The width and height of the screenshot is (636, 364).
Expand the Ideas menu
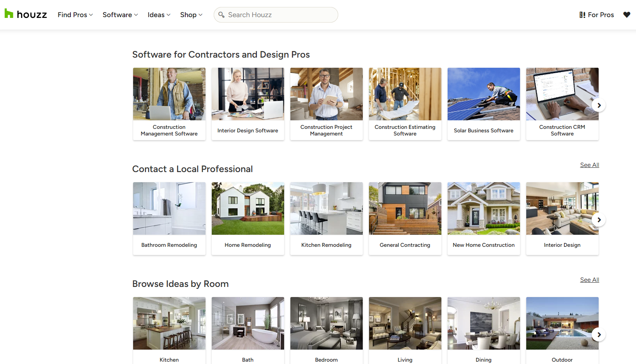pyautogui.click(x=159, y=15)
